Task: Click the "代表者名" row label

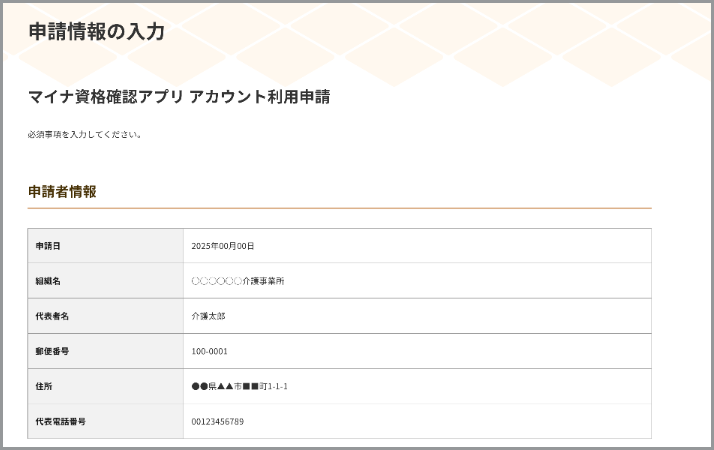Action: pos(51,316)
